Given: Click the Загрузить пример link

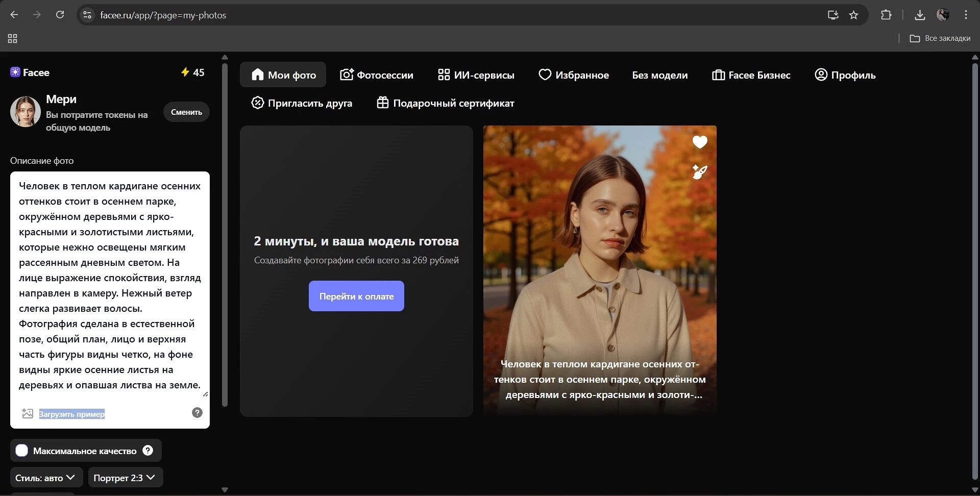Looking at the screenshot, I should [72, 414].
